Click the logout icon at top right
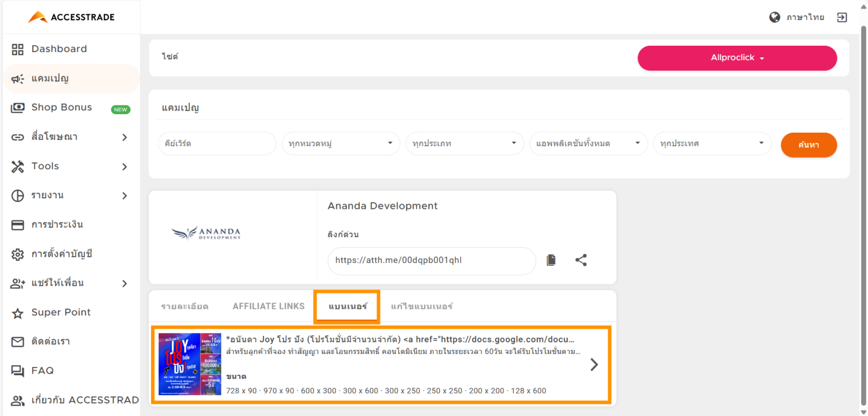 coord(841,17)
